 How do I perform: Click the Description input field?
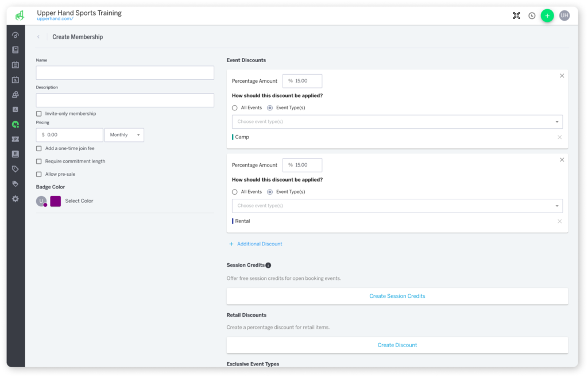[x=125, y=100]
